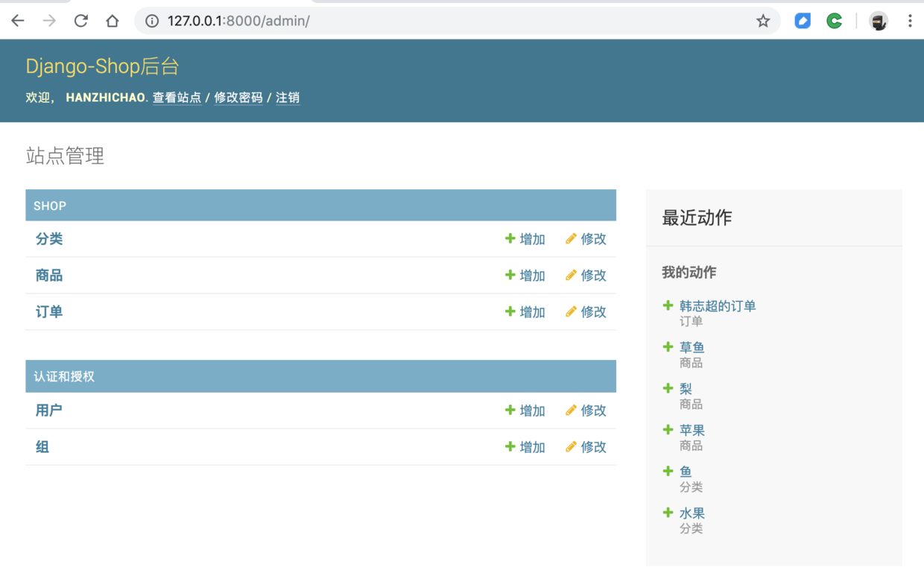Log out via 注销 link

(288, 98)
